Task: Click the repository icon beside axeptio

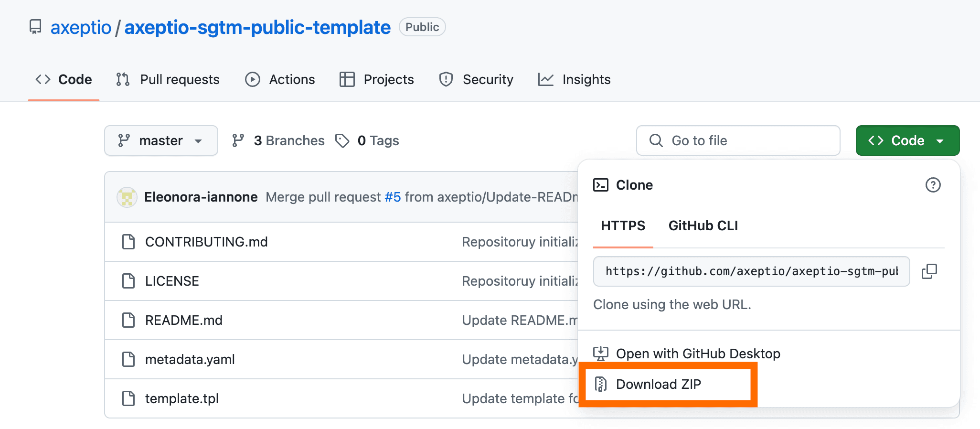Action: point(35,27)
